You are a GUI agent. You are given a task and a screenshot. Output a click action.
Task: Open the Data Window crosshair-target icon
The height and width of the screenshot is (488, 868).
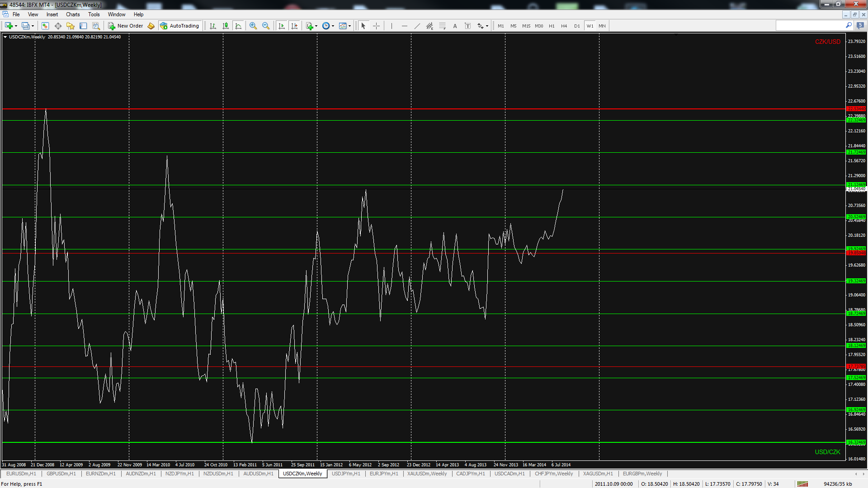click(58, 26)
